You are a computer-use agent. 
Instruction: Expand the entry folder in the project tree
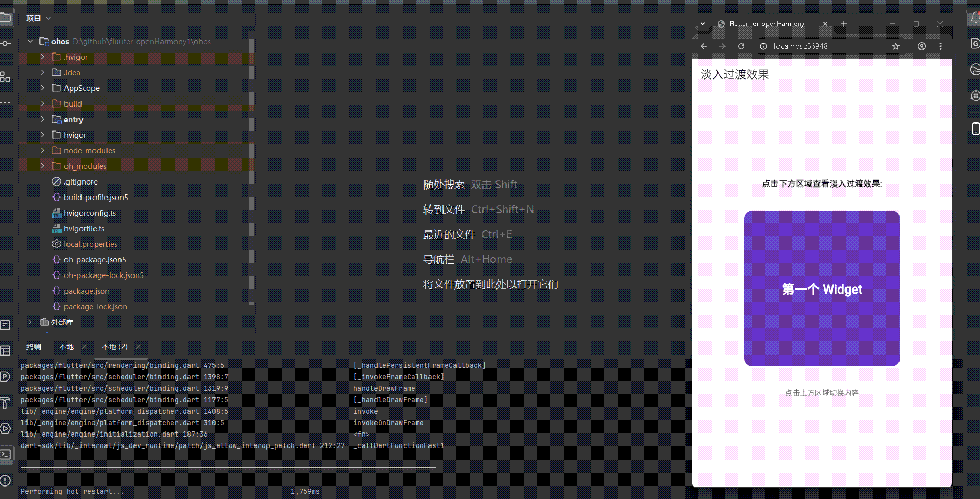click(42, 119)
